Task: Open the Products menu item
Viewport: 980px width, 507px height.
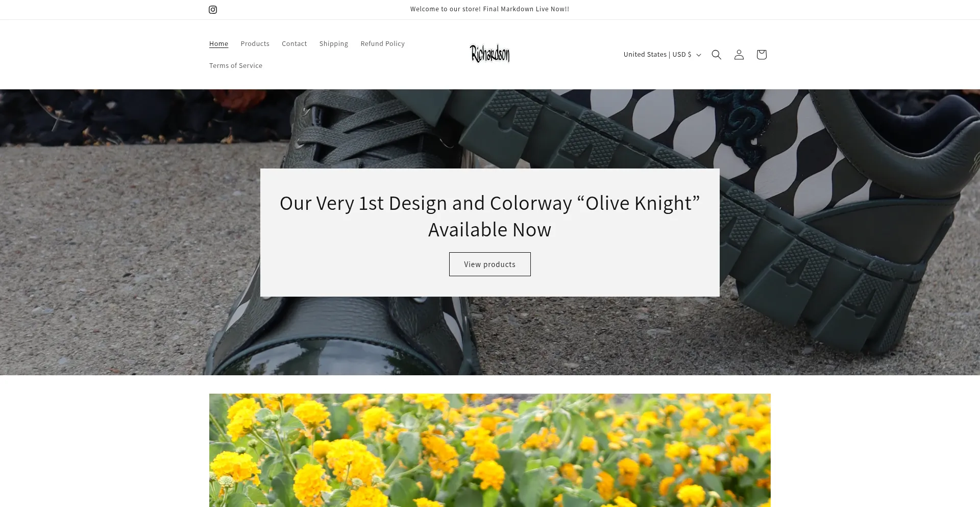Action: pyautogui.click(x=255, y=44)
